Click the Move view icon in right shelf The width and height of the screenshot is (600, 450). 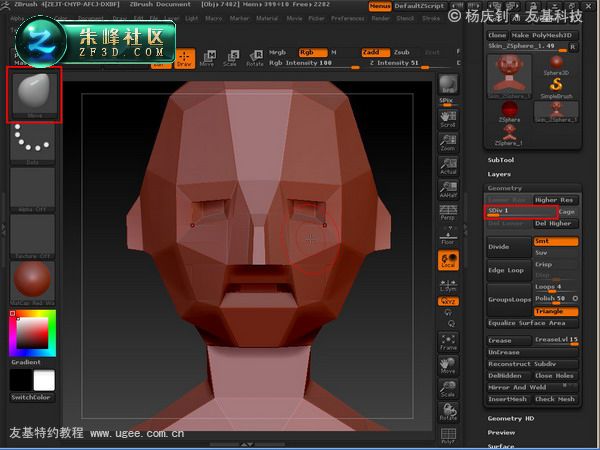(448, 365)
